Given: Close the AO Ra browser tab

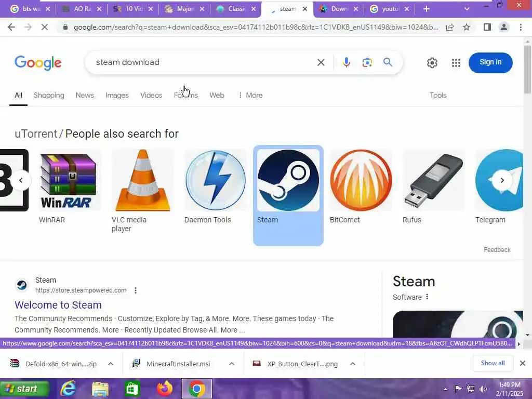Looking at the screenshot, I should pos(99,9).
